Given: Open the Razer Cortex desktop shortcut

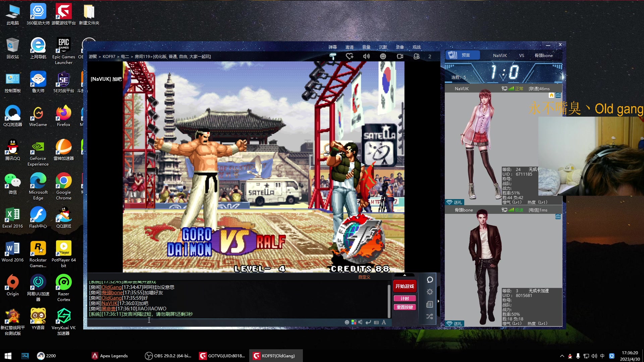Looking at the screenshot, I should coord(64,288).
